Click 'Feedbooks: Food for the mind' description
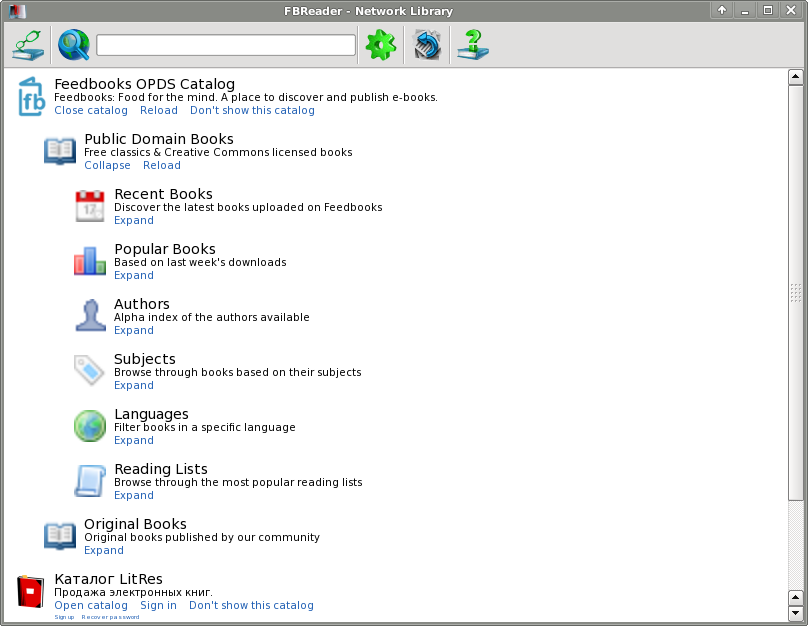The height and width of the screenshot is (626, 808). coord(246,97)
